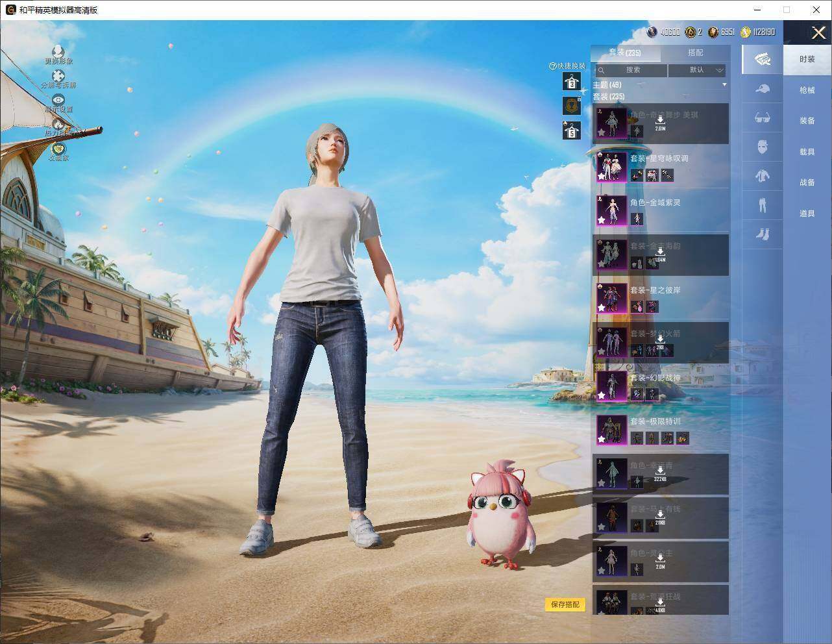Favorite star on 套装-星之彼岸
The width and height of the screenshot is (832, 644).
pyautogui.click(x=602, y=308)
